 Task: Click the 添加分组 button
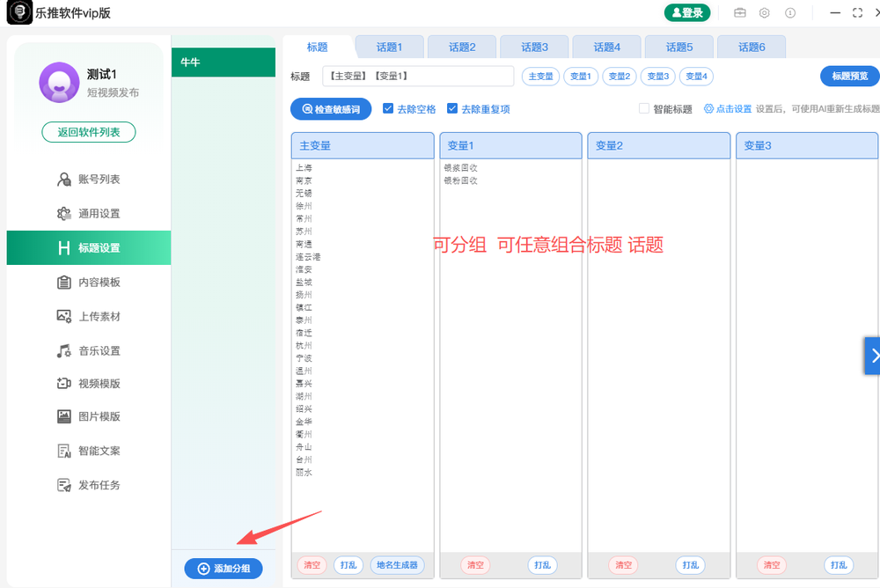point(223,568)
